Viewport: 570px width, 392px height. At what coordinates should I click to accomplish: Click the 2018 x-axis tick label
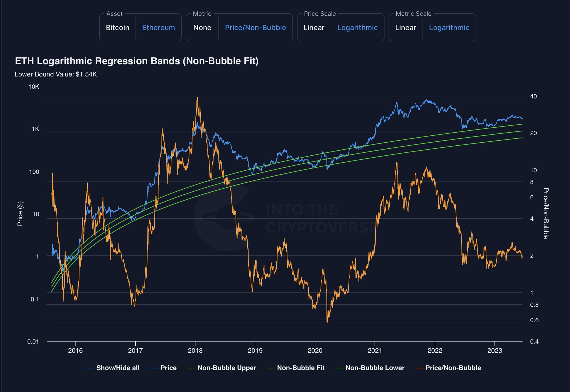click(x=195, y=351)
